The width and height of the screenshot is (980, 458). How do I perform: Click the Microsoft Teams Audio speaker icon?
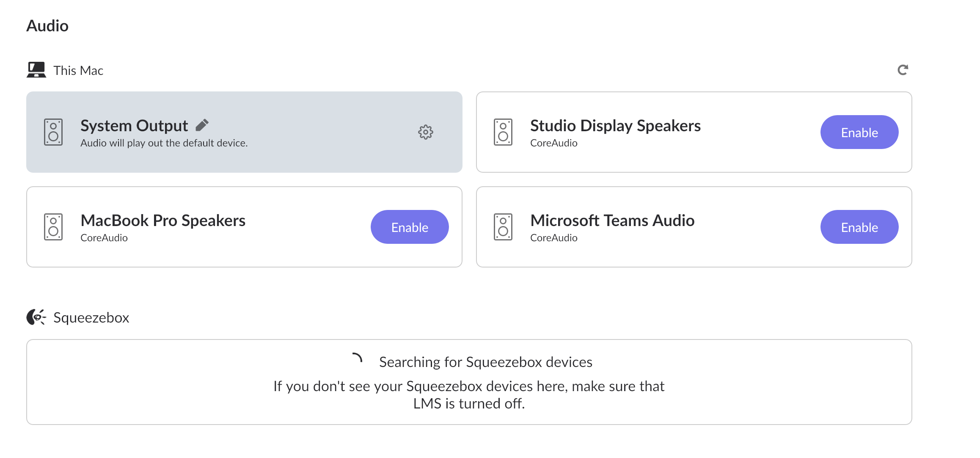point(503,227)
